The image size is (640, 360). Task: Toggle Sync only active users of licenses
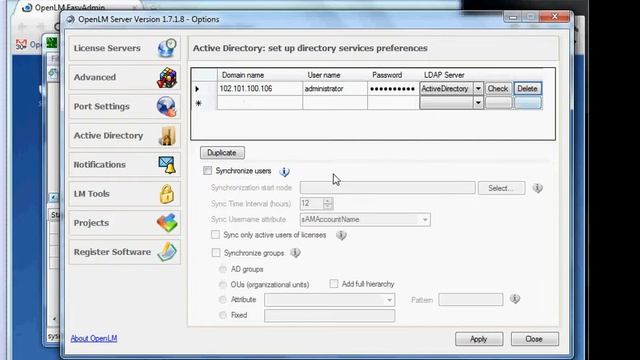[215, 235]
